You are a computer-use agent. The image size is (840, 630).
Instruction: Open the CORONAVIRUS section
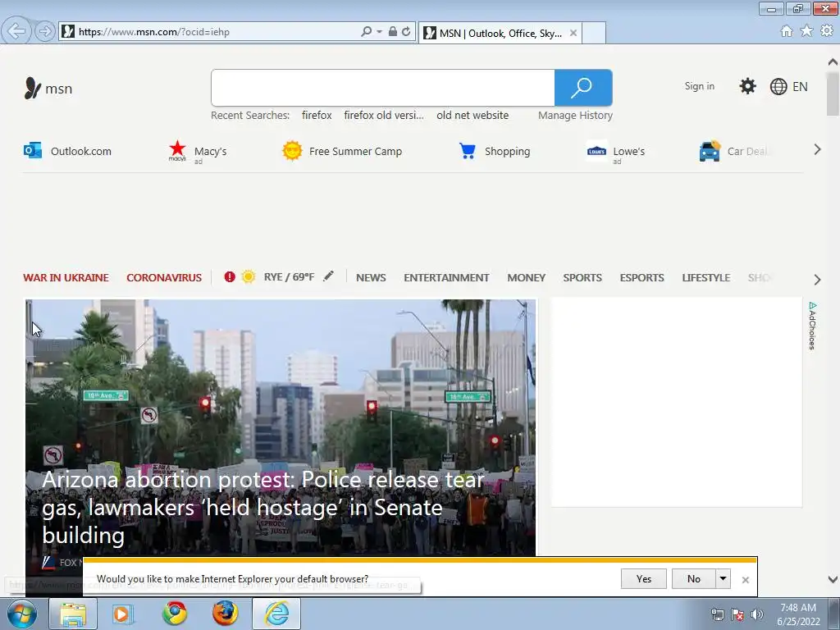coord(164,277)
